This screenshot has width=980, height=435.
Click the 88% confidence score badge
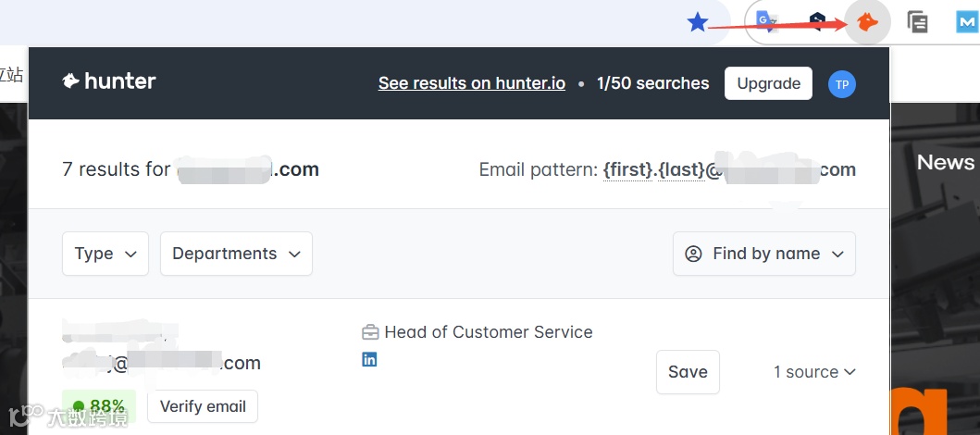(99, 406)
